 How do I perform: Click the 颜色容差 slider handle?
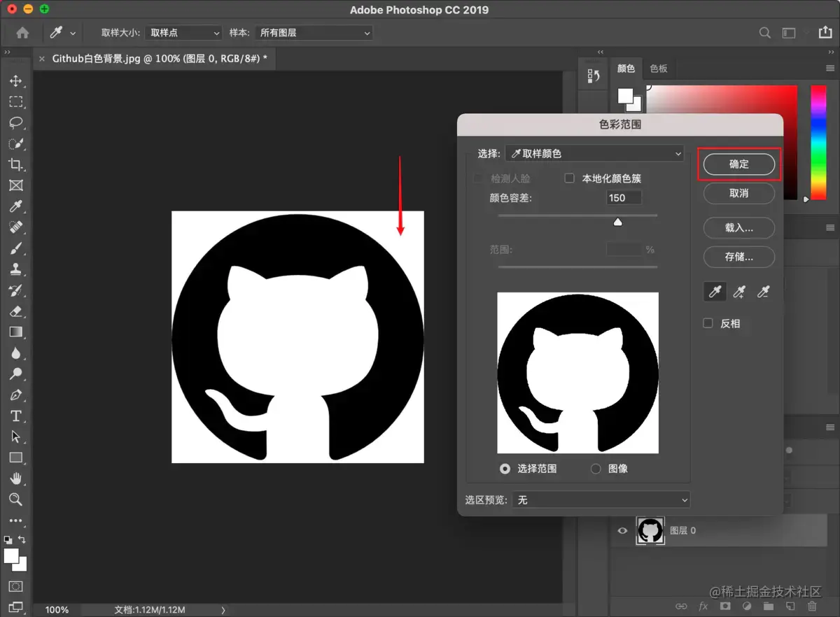click(x=617, y=222)
